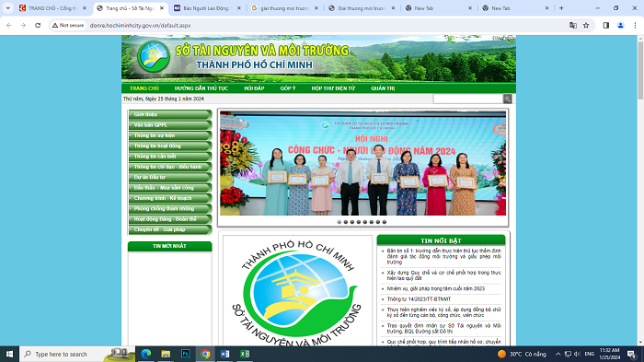The image size is (644, 362).
Task: Open the Google Translate icon in address bar
Action: 573,26
